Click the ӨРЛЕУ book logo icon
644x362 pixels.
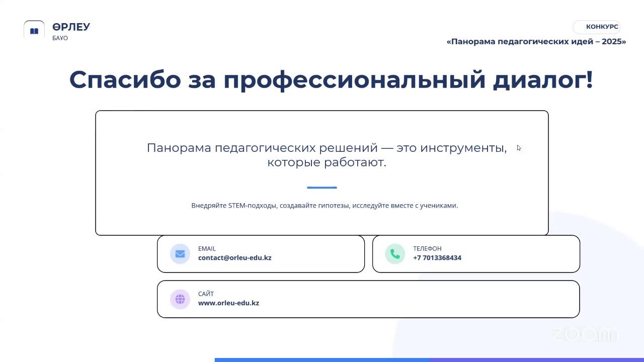(x=34, y=31)
